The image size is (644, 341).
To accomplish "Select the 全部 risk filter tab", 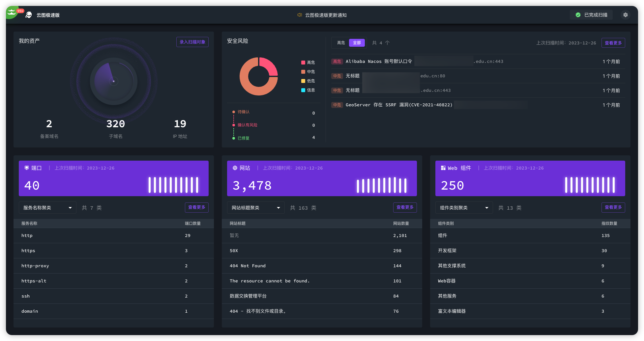I will click(357, 43).
